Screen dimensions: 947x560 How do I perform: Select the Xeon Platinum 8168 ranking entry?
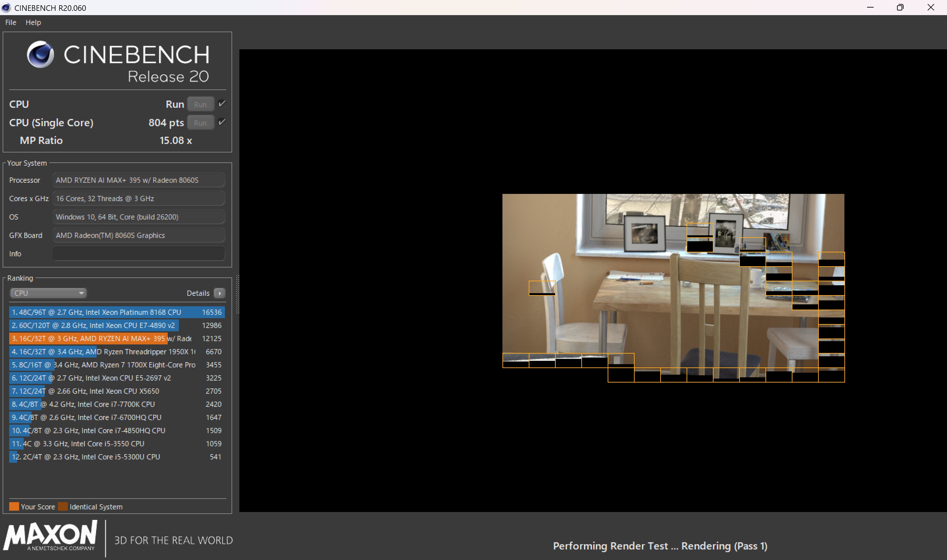(x=117, y=312)
